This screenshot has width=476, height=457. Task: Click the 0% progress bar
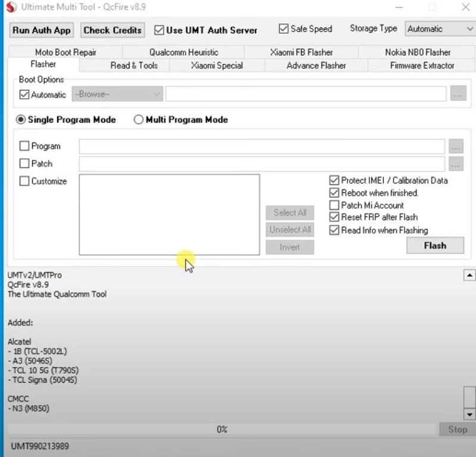click(x=221, y=429)
